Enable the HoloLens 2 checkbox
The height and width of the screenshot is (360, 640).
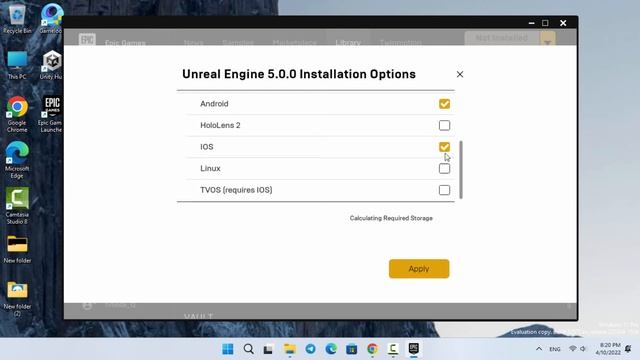[444, 125]
